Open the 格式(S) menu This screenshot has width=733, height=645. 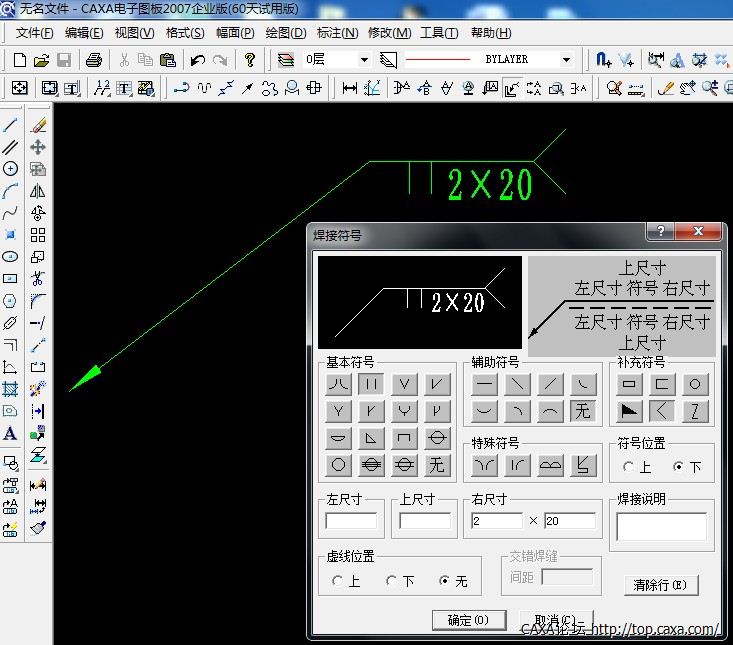coord(184,33)
